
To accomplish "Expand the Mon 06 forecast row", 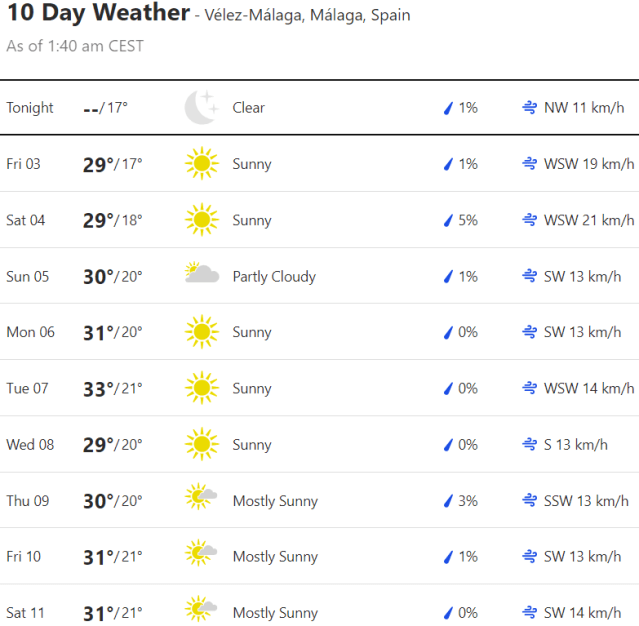I will tap(30, 332).
